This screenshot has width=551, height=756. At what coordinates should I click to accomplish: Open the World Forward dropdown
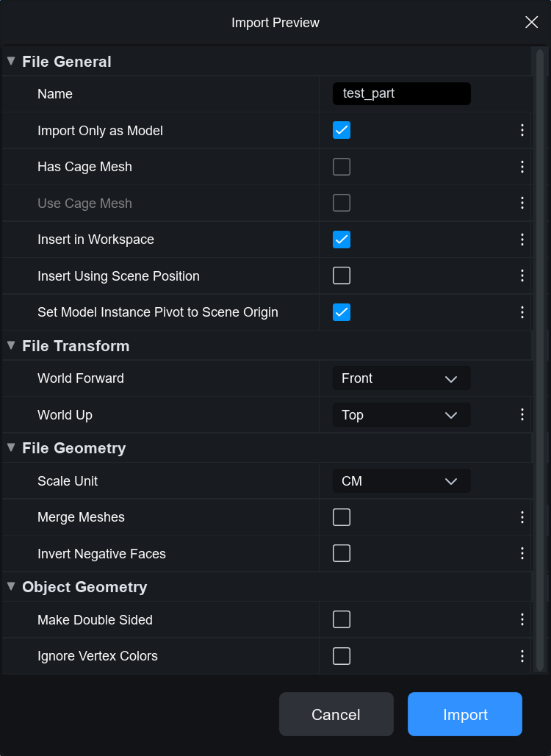401,378
